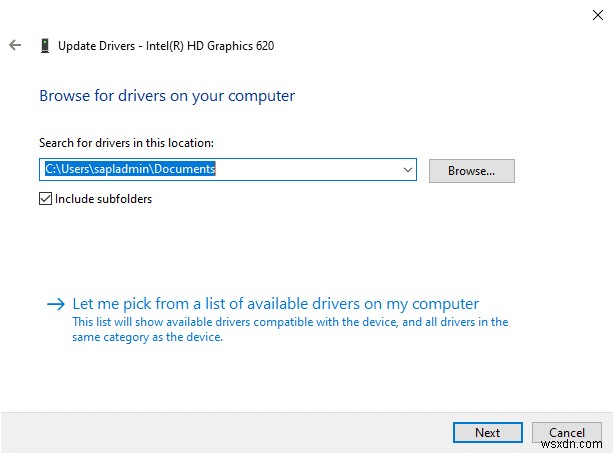Open the Browse... folder picker
614x454 pixels.
tap(471, 171)
